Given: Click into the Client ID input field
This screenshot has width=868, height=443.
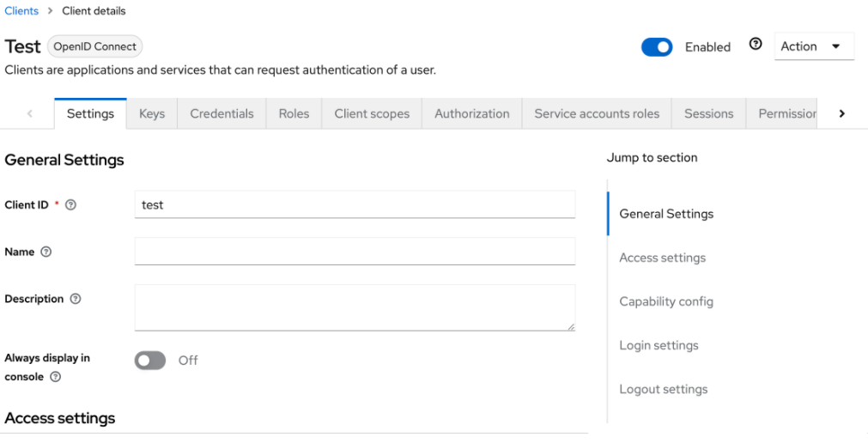Looking at the screenshot, I should tap(355, 205).
